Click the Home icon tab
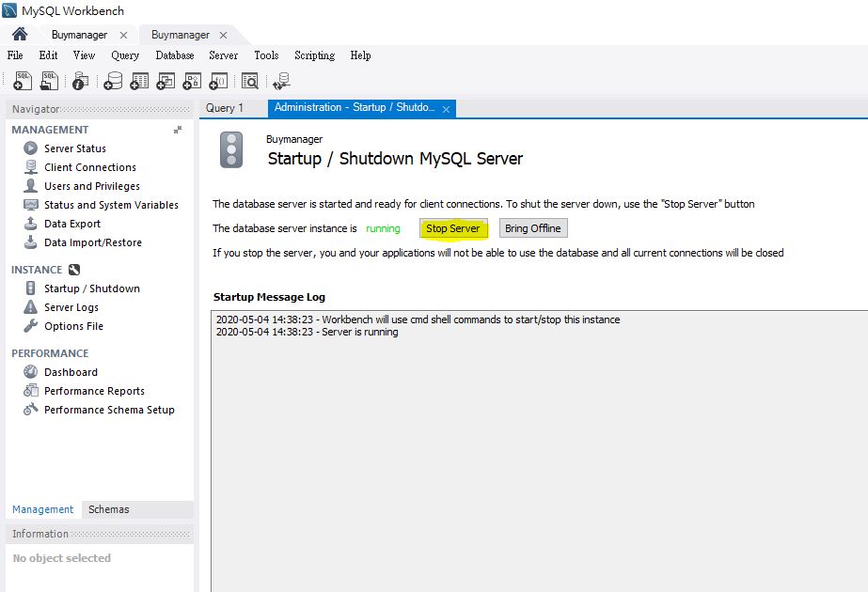The height and width of the screenshot is (592, 868). pos(19,35)
